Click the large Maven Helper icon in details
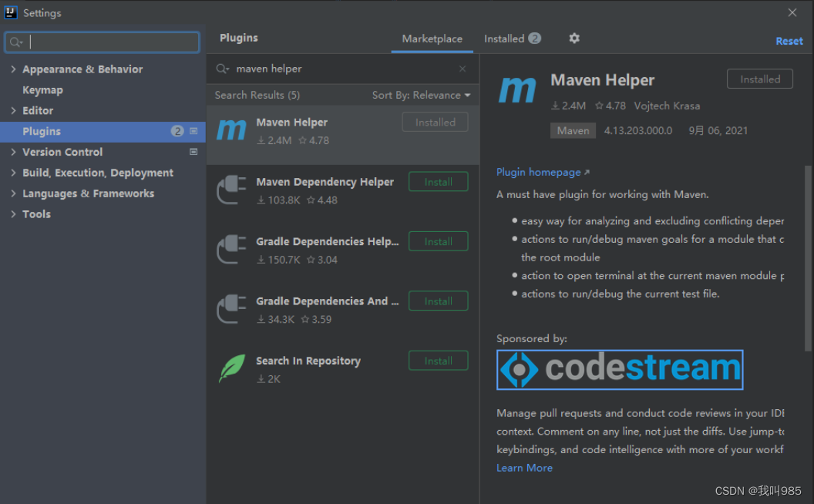The width and height of the screenshot is (814, 504). 517,90
